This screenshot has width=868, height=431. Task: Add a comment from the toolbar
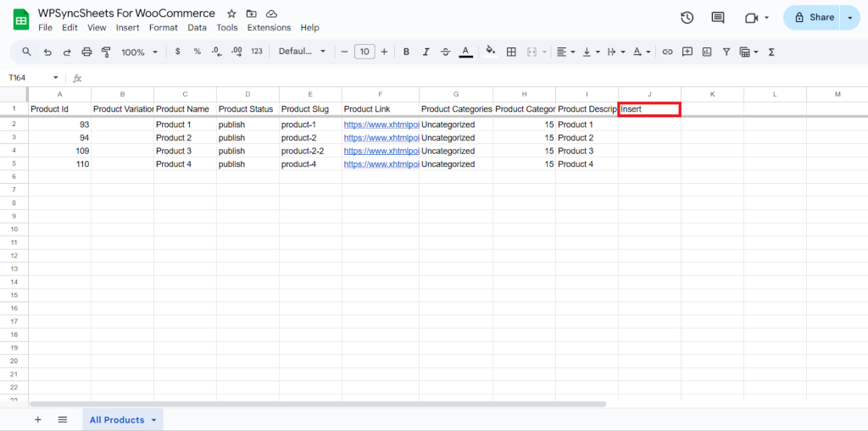[x=687, y=52]
